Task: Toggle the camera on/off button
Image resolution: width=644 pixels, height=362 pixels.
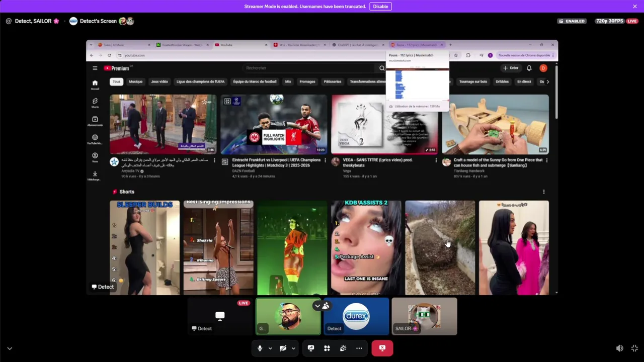Action: pos(283,348)
